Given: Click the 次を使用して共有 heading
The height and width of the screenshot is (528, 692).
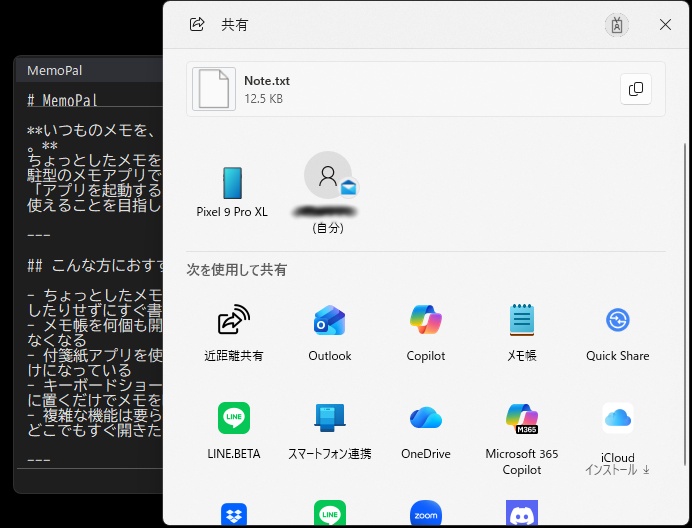Looking at the screenshot, I should (x=237, y=269).
